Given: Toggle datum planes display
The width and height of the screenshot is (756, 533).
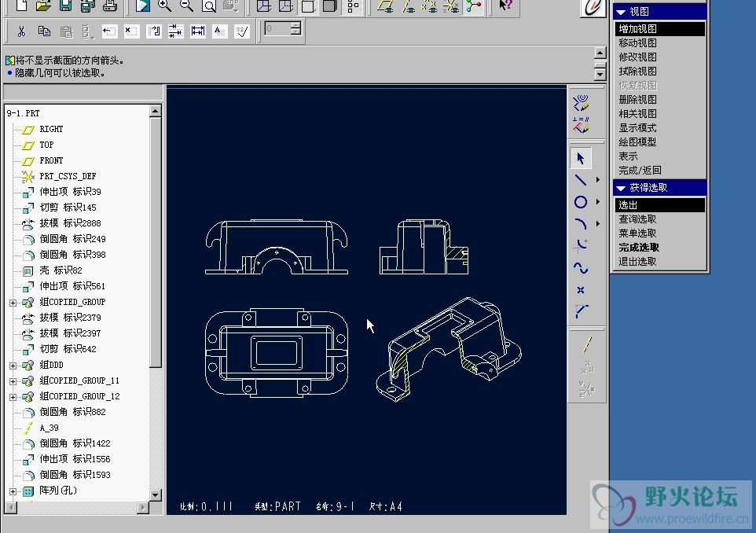Looking at the screenshot, I should 385,6.
